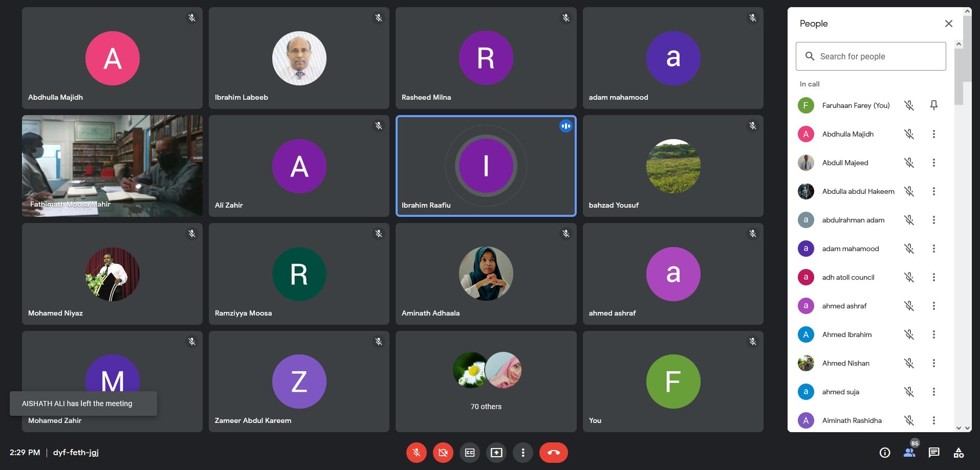Toggle closed captions
This screenshot has height=470, width=980.
470,453
